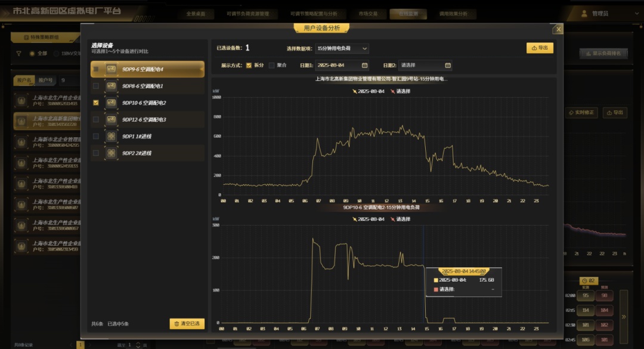Click the 9DP9-6 空调配电4 device icon
This screenshot has height=349, width=644.
pyautogui.click(x=111, y=69)
